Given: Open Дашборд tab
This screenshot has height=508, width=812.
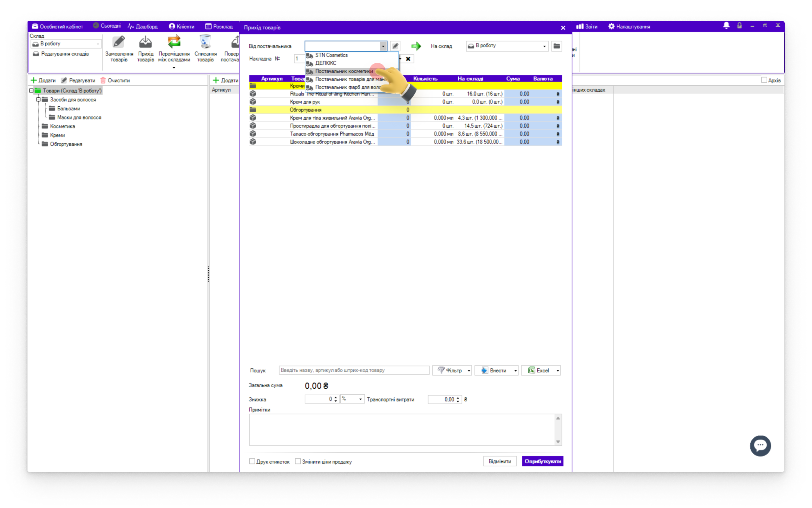Looking at the screenshot, I should click(x=143, y=27).
